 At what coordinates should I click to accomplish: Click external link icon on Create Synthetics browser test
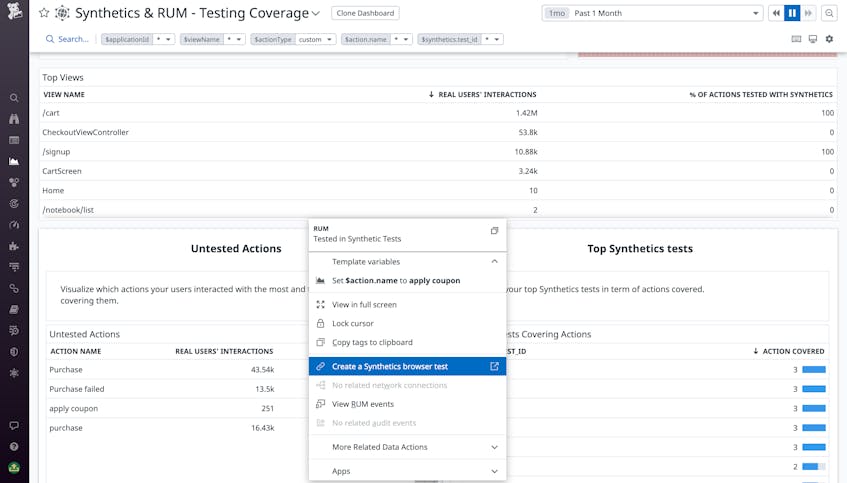pos(494,366)
